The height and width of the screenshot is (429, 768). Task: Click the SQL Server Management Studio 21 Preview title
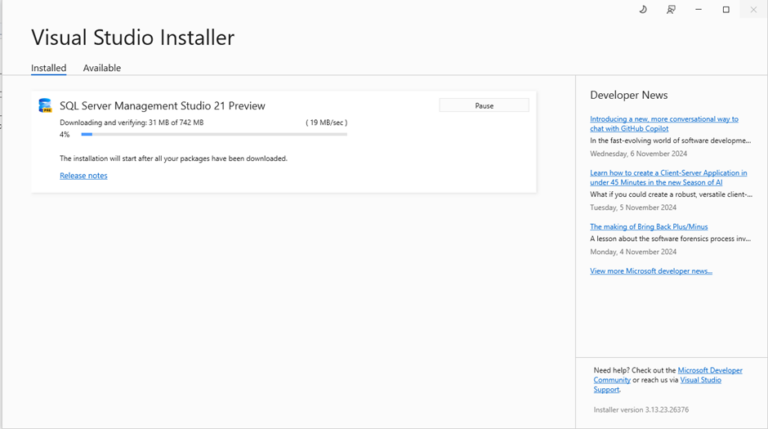[162, 105]
